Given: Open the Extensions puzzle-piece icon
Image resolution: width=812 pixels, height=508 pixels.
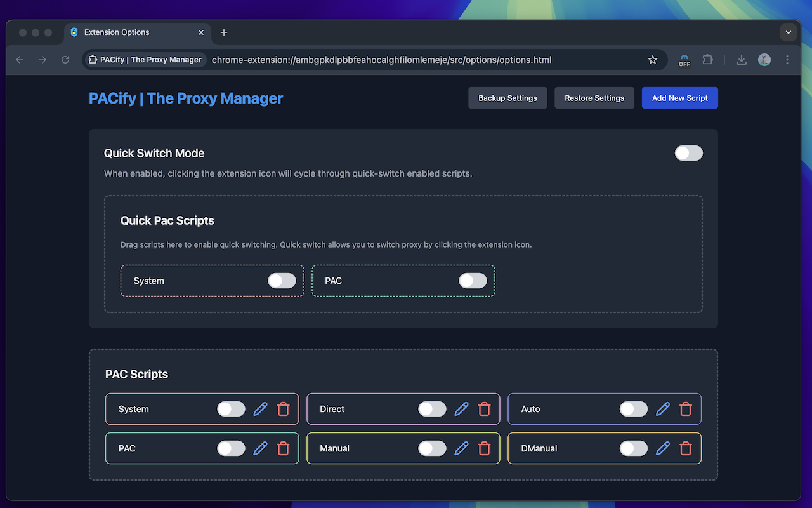Looking at the screenshot, I should pyautogui.click(x=707, y=59).
